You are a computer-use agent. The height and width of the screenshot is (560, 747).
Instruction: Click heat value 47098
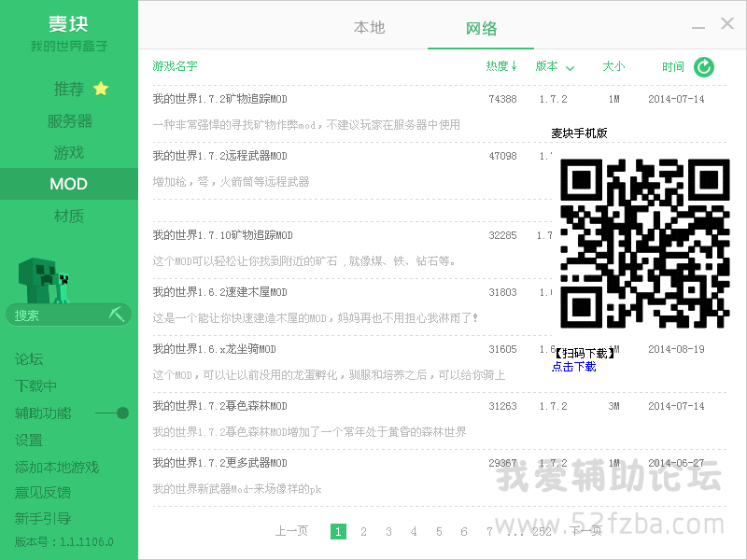coord(502,156)
